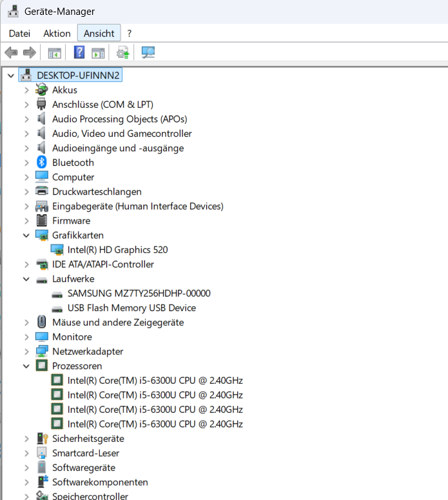Select Intel(R) HD Graphics 520
This screenshot has width=448, height=500.
click(x=117, y=250)
